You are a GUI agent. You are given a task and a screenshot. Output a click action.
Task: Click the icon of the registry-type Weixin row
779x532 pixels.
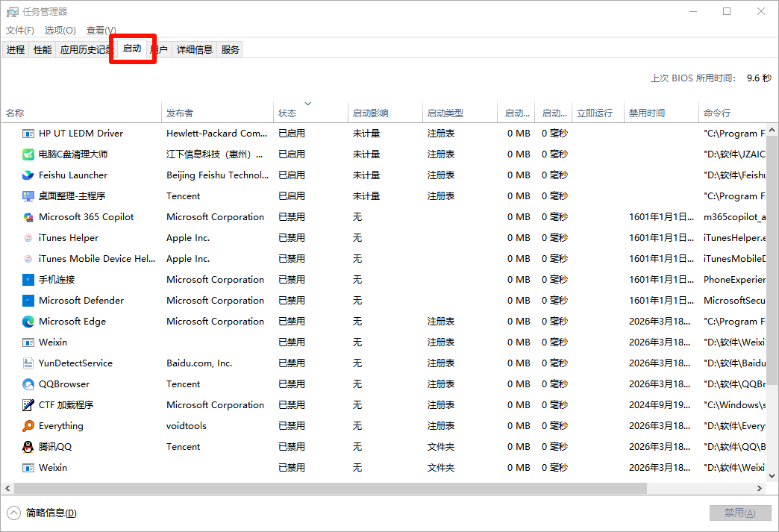click(x=28, y=342)
